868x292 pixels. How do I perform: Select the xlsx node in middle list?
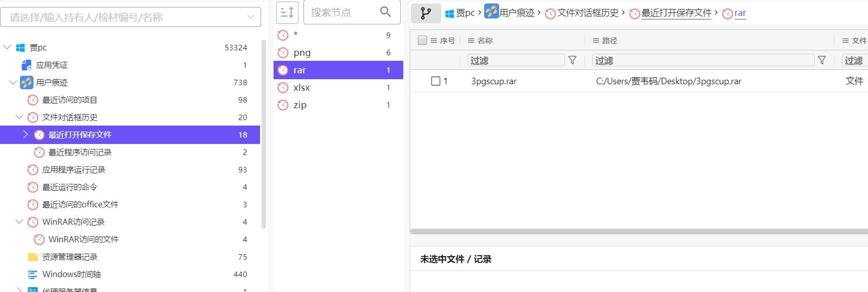(338, 87)
